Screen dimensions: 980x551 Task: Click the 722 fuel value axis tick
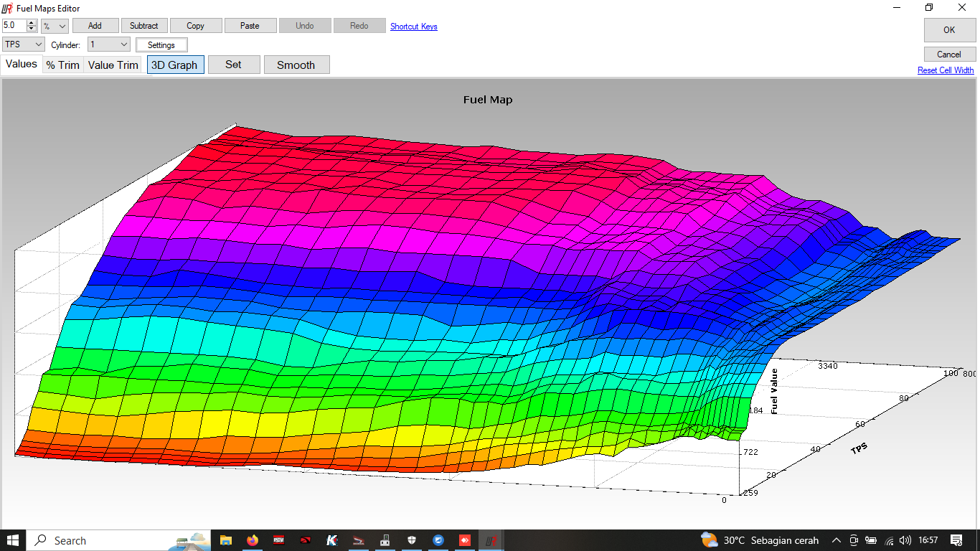tap(750, 452)
